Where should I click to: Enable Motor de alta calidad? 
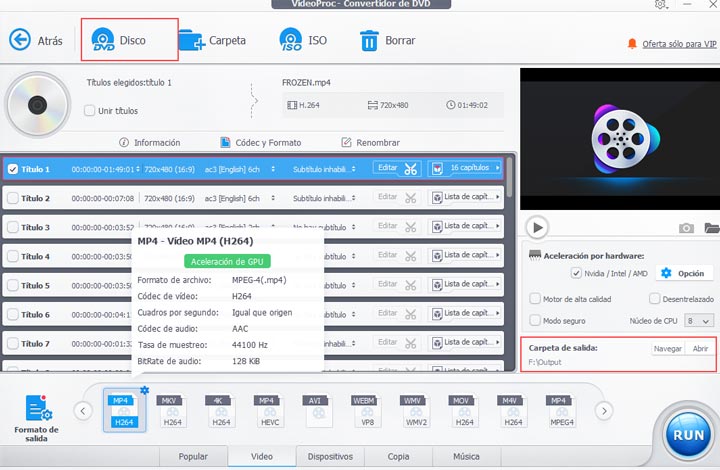[x=535, y=299]
